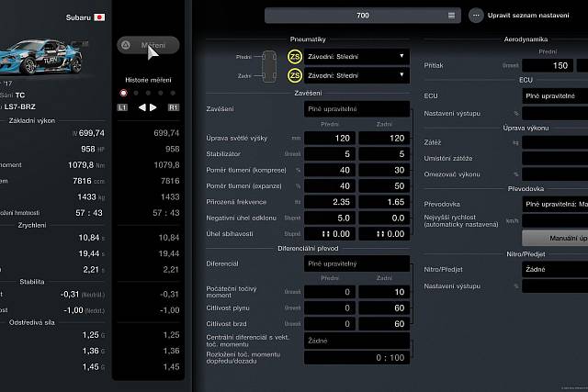Open the three-dot settings list menu
588x392 pixels.
476,16
